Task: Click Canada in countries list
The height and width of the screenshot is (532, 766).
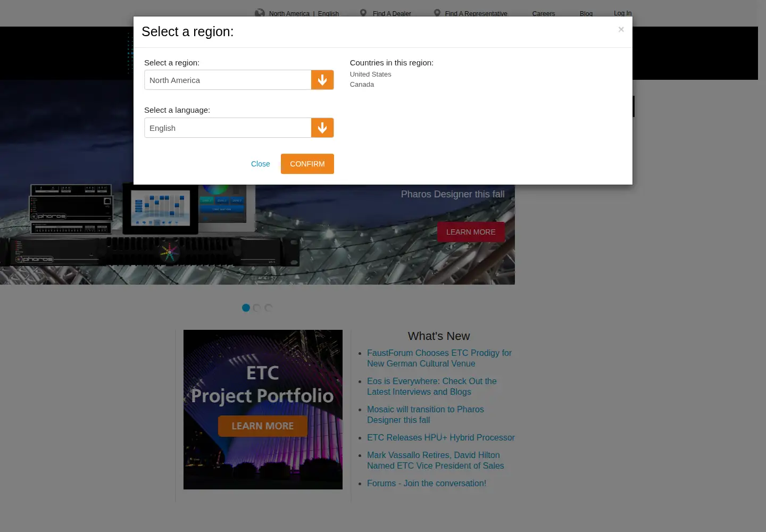Action: click(x=362, y=85)
